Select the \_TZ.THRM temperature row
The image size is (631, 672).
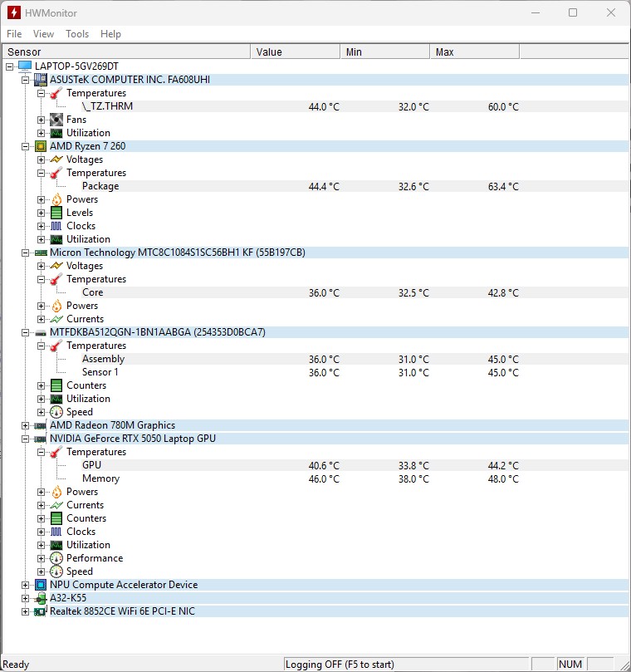(355, 106)
